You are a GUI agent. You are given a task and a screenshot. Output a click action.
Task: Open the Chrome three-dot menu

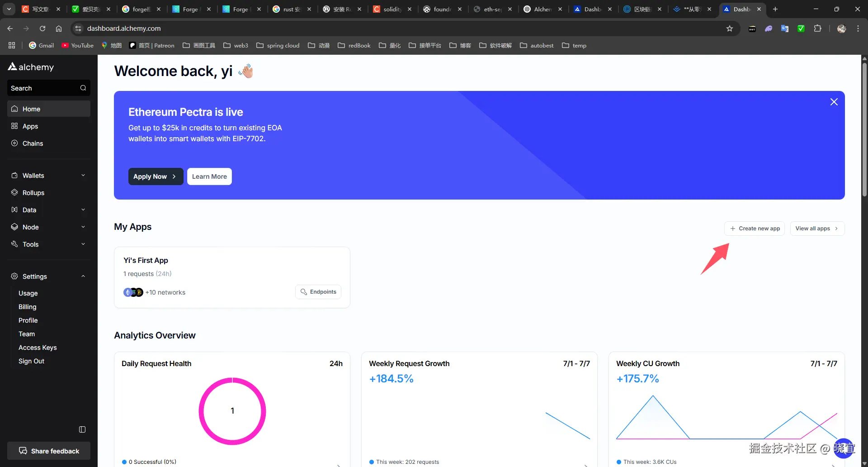point(858,29)
